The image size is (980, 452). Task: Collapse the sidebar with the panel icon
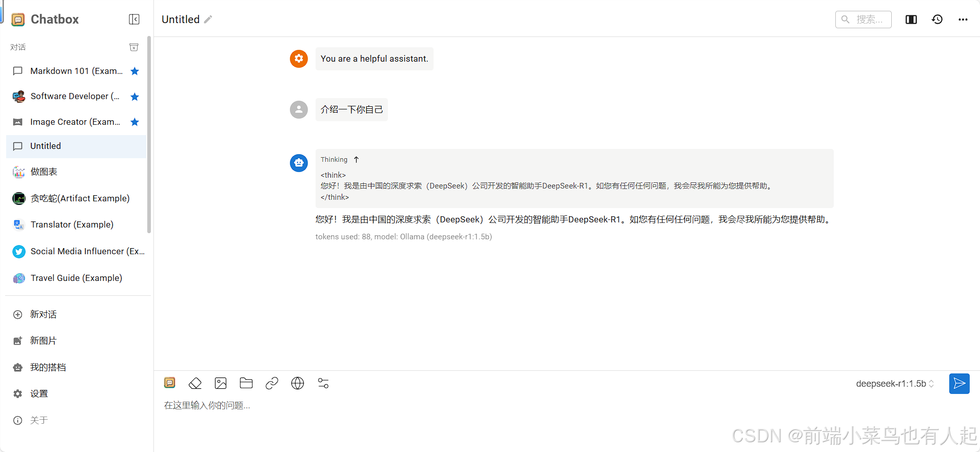tap(134, 20)
